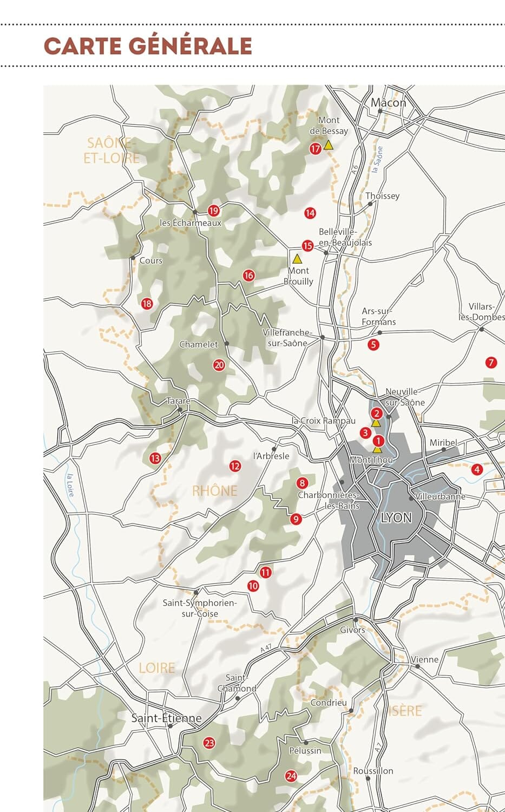
Task: Click marker 4 east of Miribel
Action: click(477, 469)
